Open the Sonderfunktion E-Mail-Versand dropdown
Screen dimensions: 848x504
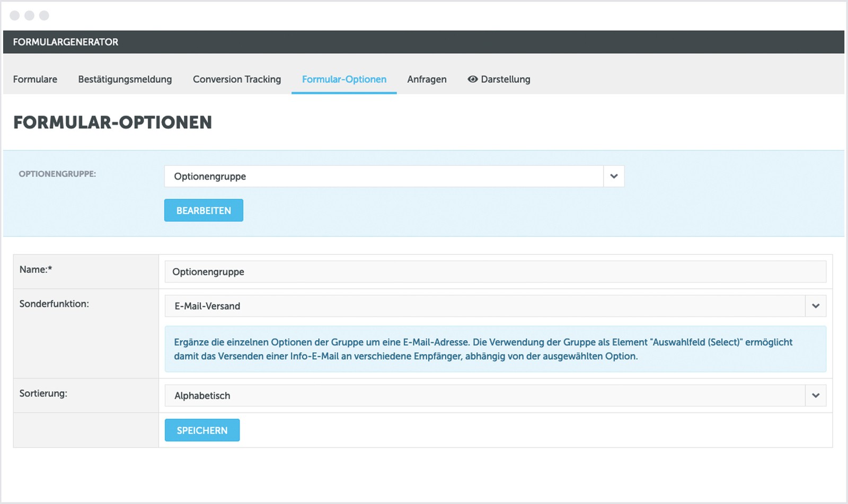tap(484, 306)
